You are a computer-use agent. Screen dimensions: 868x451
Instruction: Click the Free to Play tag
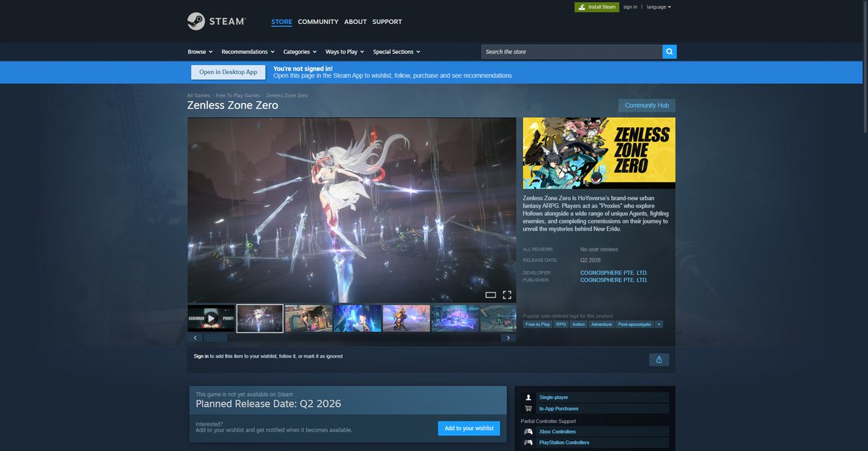coord(537,325)
